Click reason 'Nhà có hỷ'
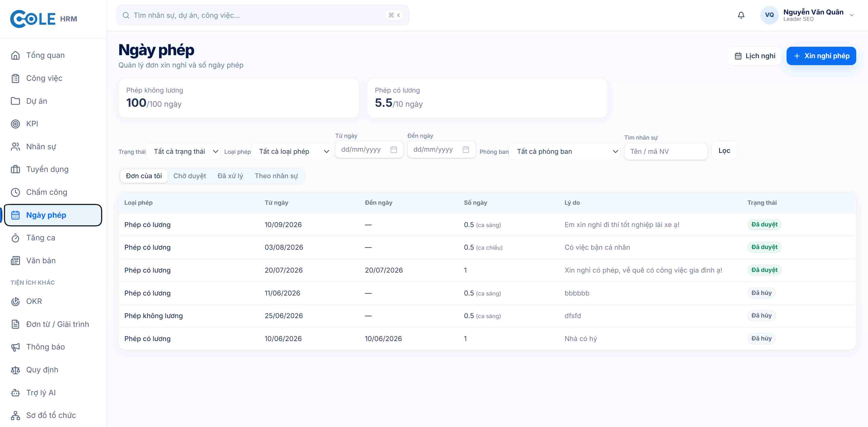The width and height of the screenshot is (868, 427). click(581, 339)
